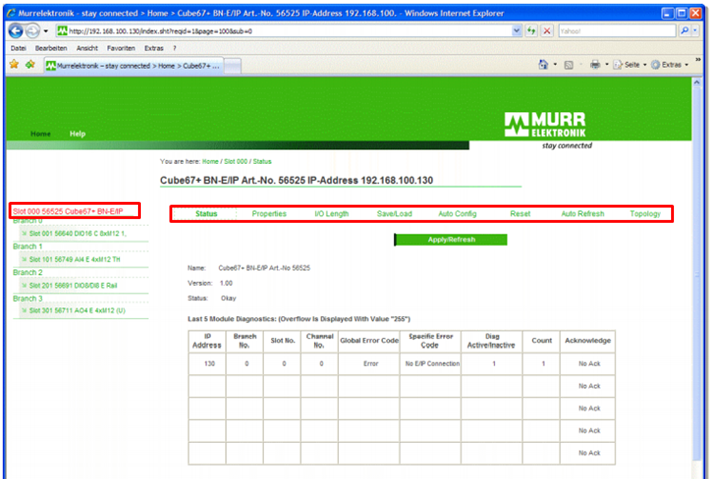Open the Datei menu

[x=18, y=48]
